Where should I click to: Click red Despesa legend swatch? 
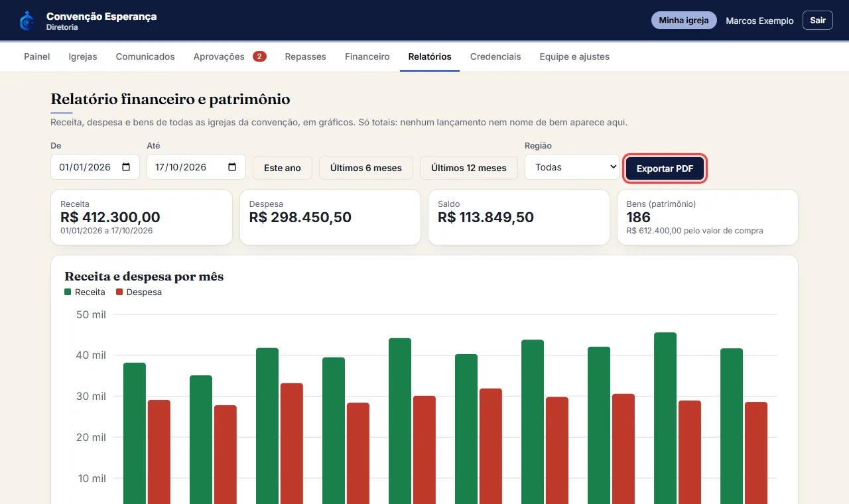pyautogui.click(x=119, y=292)
